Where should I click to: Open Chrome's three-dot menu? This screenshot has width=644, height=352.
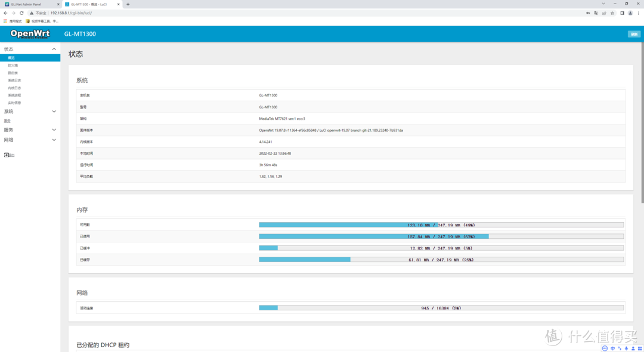638,13
